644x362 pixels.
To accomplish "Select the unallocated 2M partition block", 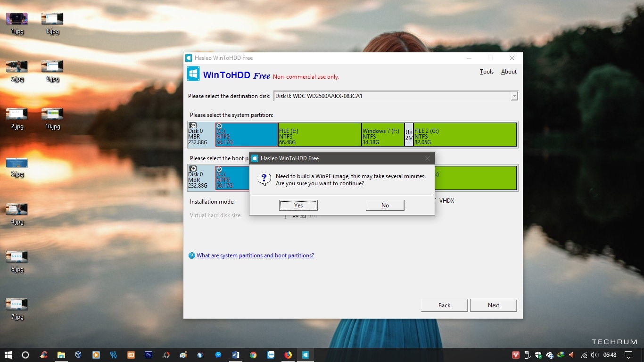I will [x=409, y=134].
